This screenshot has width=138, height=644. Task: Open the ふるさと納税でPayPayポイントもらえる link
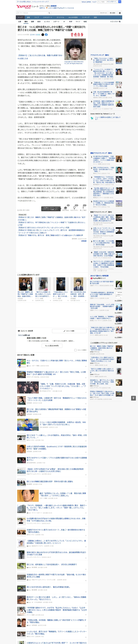point(61,8)
